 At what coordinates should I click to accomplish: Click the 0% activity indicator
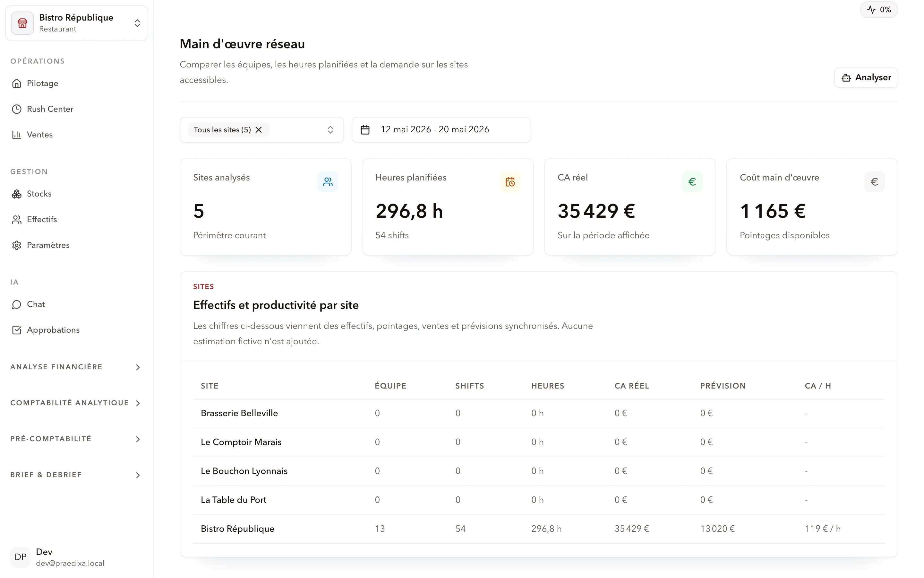pos(878,10)
